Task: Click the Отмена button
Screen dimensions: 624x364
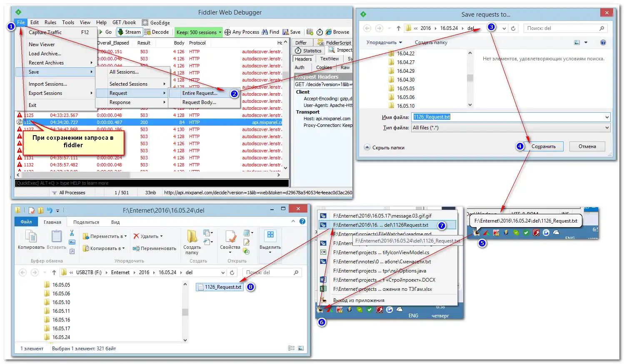Action: click(587, 146)
